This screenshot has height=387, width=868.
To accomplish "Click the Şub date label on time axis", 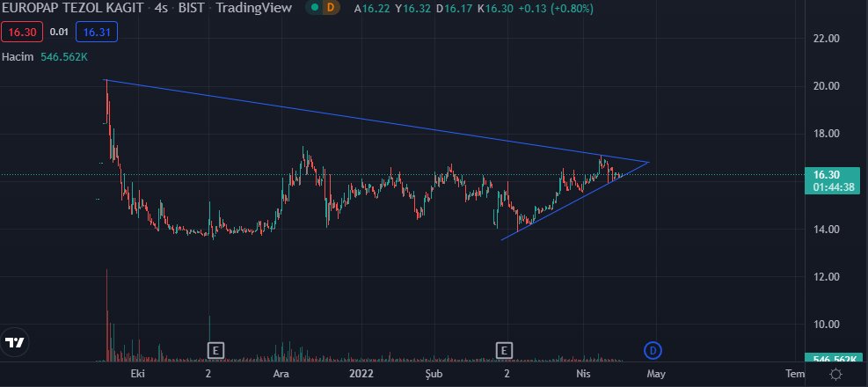I will (434, 374).
